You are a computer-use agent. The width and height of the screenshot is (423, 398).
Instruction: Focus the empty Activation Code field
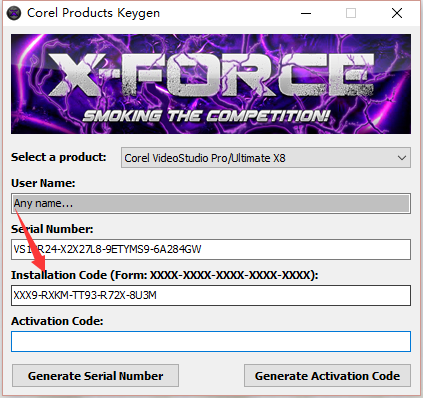[211, 341]
